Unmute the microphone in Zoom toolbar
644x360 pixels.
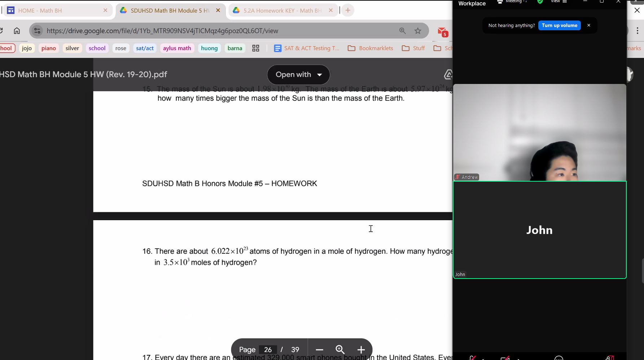click(472, 357)
